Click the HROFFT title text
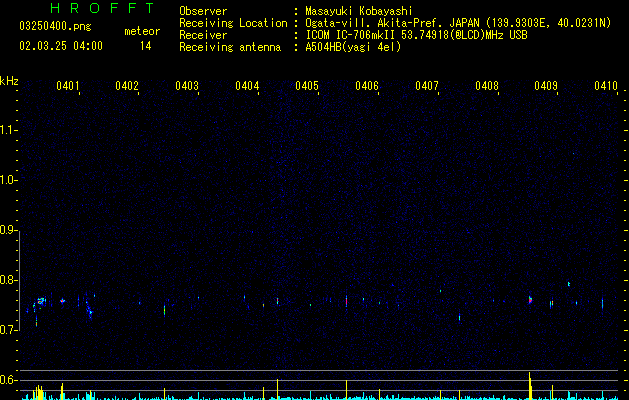 click(102, 8)
